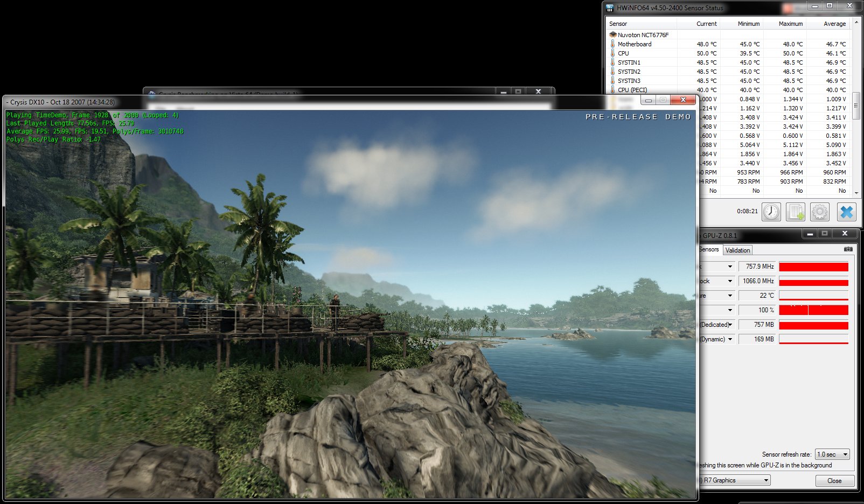The image size is (864, 504).
Task: Click the HWiNFO scroll up arrow
Action: point(855,23)
